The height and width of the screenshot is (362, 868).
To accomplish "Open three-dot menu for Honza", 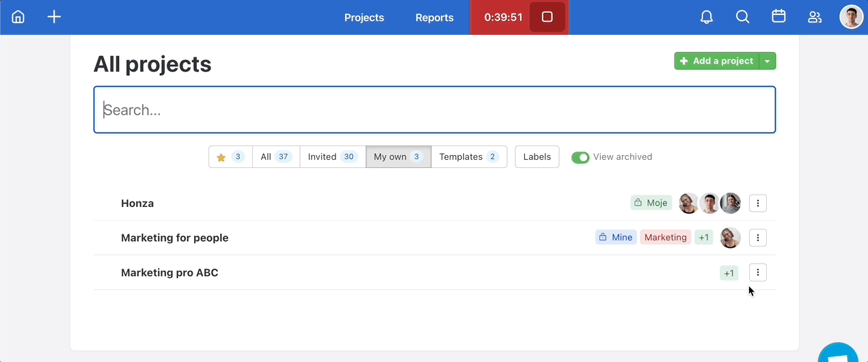I will tap(758, 203).
